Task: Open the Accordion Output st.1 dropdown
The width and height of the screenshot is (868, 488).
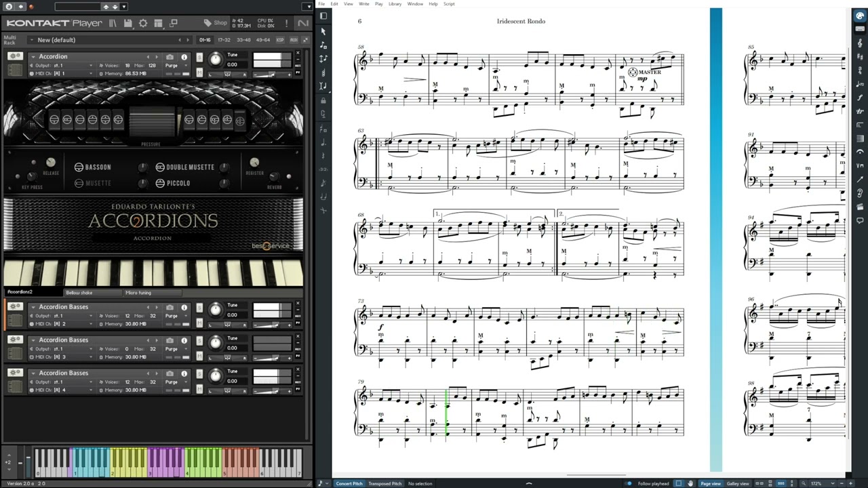Action: point(62,65)
